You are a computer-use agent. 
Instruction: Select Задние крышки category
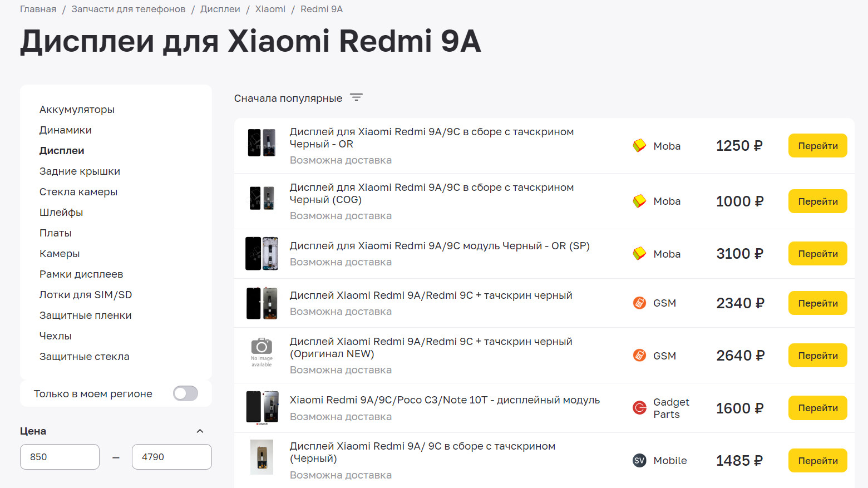80,171
